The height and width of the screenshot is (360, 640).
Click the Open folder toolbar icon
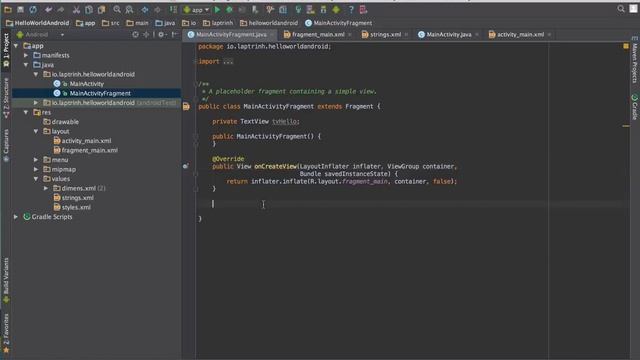point(8,9)
